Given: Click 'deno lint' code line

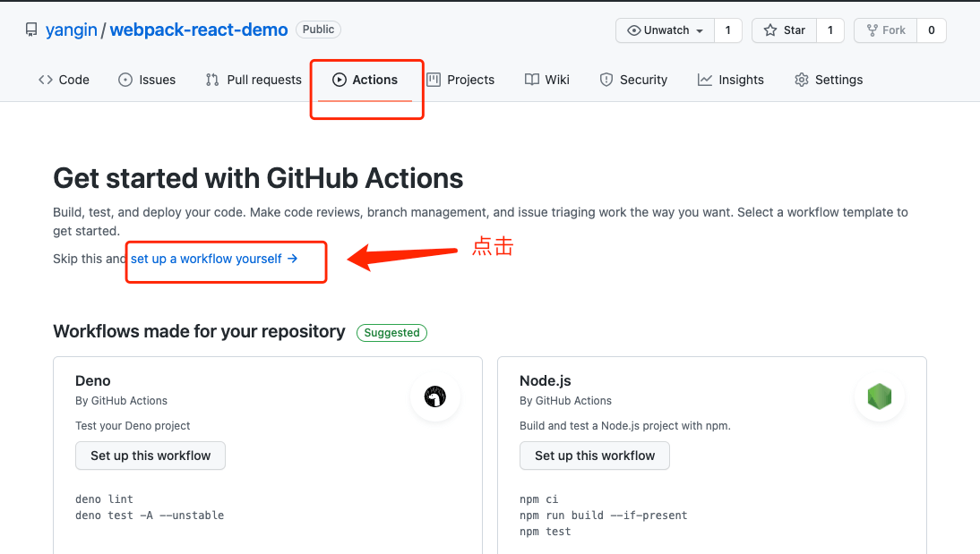Looking at the screenshot, I should tap(105, 499).
